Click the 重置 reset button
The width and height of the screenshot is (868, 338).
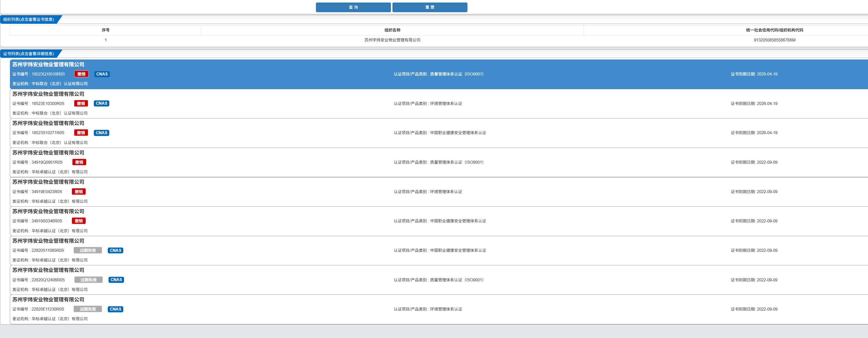(x=429, y=7)
